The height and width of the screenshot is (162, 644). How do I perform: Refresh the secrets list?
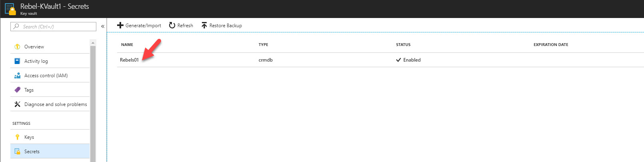coord(181,26)
